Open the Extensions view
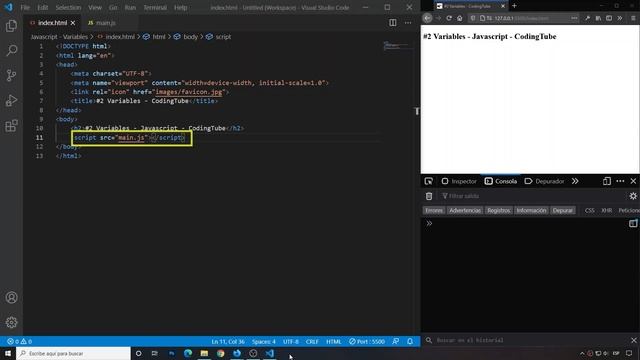The width and height of the screenshot is (640, 360). coord(11,125)
